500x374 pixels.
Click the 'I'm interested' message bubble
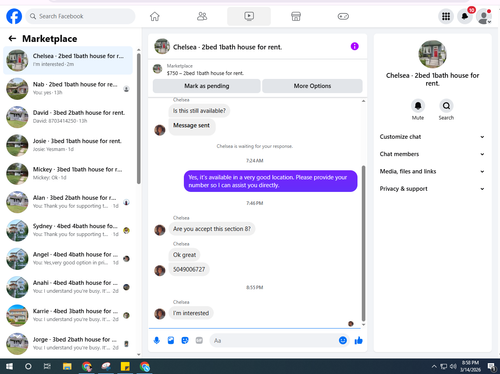191,313
